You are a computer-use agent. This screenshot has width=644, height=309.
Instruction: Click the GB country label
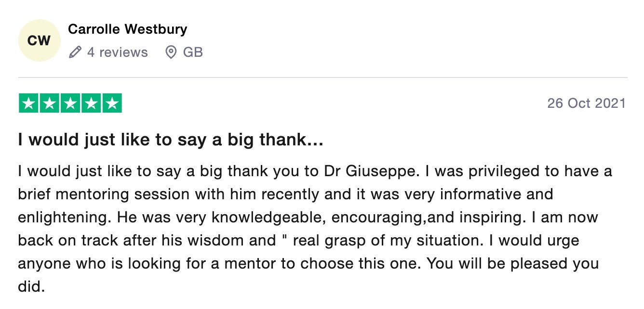pyautogui.click(x=193, y=52)
